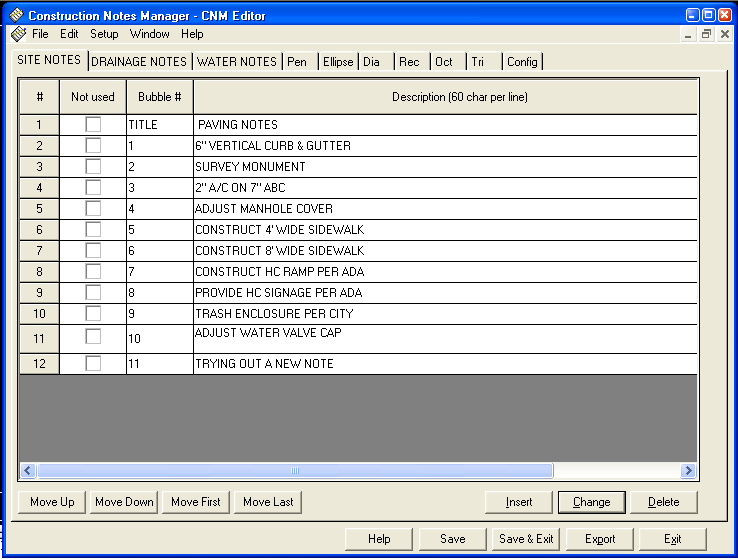Click the Export button
738x559 pixels.
click(x=600, y=539)
